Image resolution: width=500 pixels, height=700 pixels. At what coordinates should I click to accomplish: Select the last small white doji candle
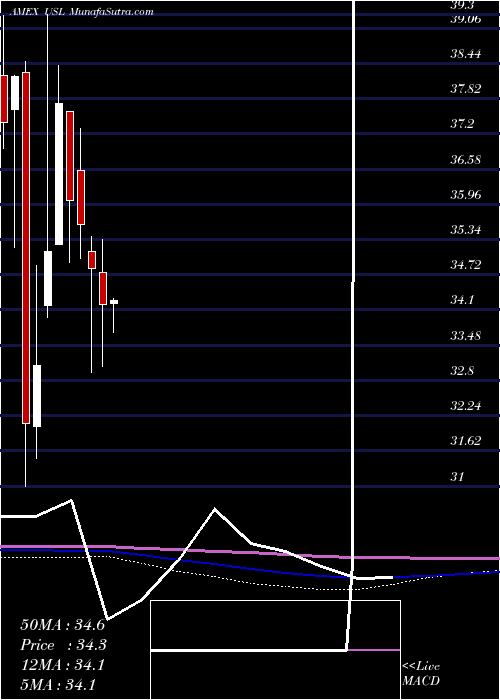(x=114, y=302)
